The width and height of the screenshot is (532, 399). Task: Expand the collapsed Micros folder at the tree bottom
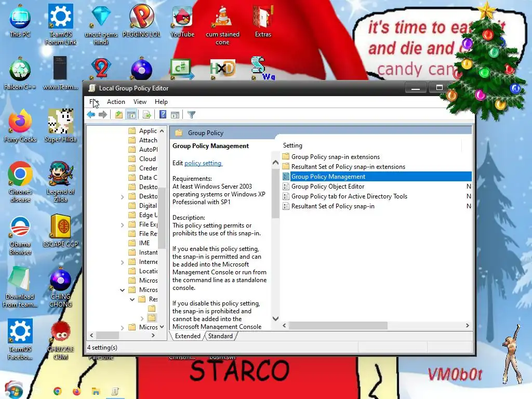[123, 327]
